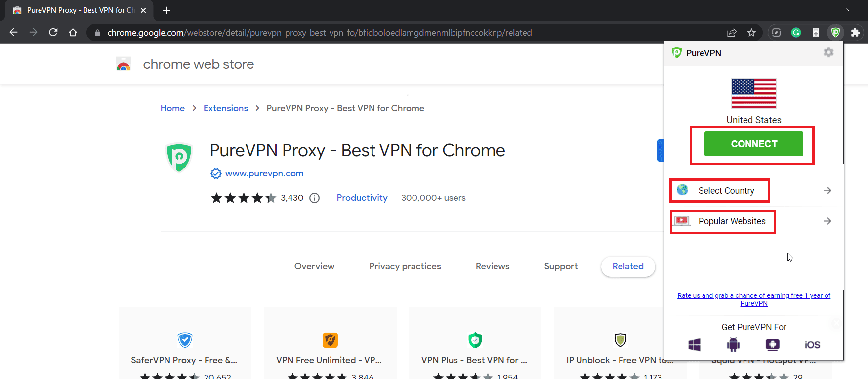Close the PureVPN Proxy browser tab
The height and width of the screenshot is (379, 868).
pos(143,10)
